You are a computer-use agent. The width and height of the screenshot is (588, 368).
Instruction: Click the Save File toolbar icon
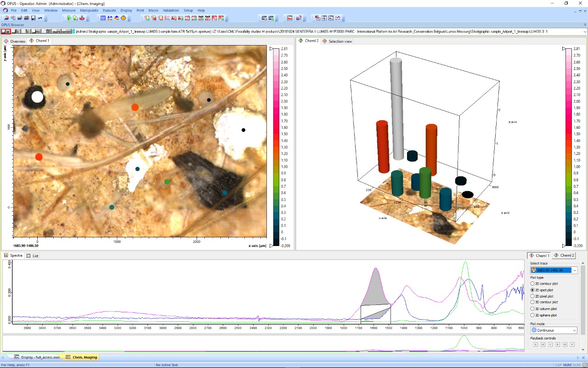(33, 18)
